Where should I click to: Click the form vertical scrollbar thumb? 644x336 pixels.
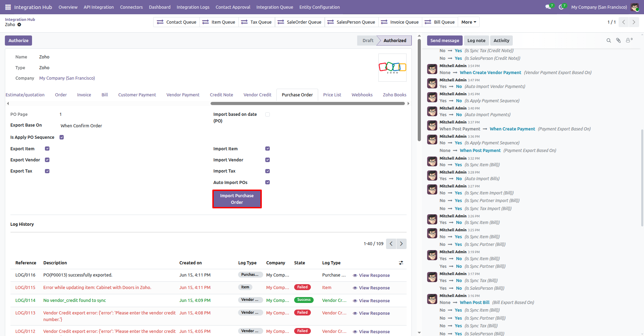coord(419,90)
